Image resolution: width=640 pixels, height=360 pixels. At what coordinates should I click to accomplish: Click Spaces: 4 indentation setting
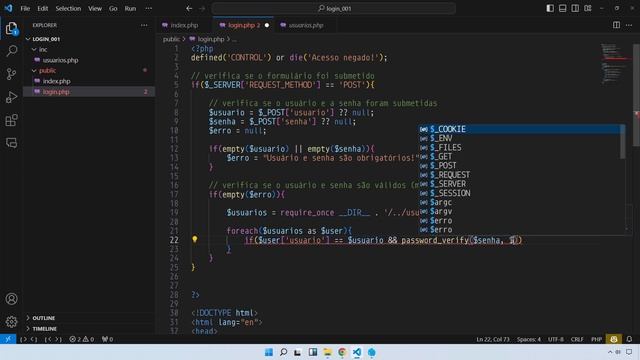(529, 339)
